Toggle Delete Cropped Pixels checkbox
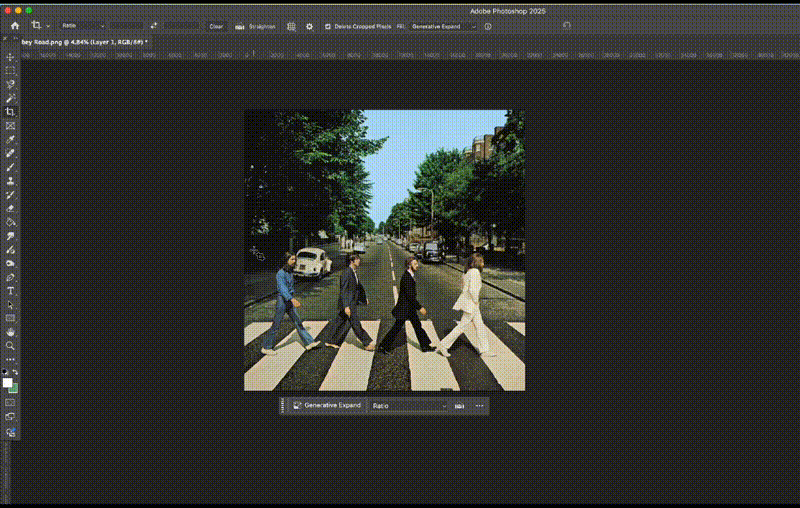800x508 pixels. [329, 26]
